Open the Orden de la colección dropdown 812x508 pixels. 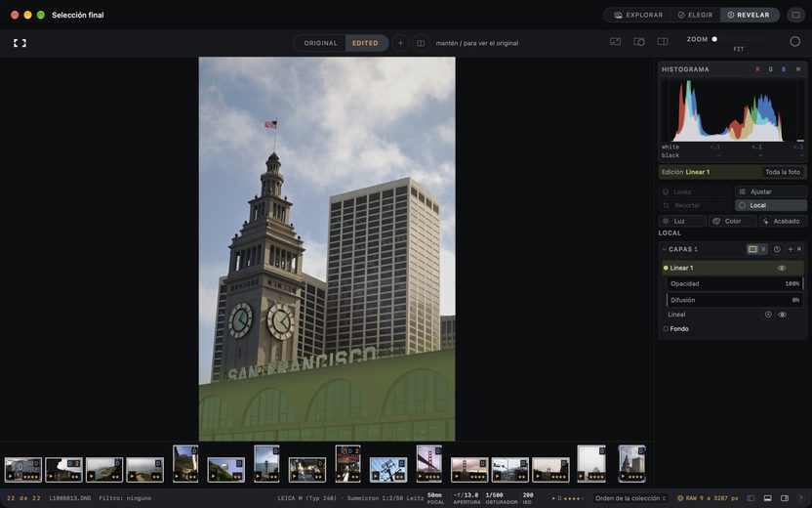(629, 498)
